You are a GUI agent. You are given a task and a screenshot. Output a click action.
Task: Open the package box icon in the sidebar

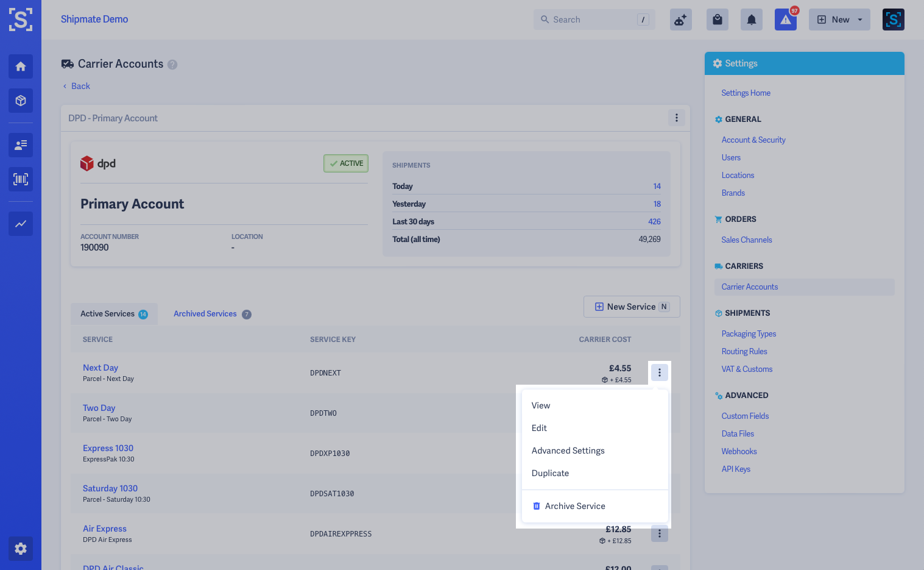pyautogui.click(x=21, y=101)
